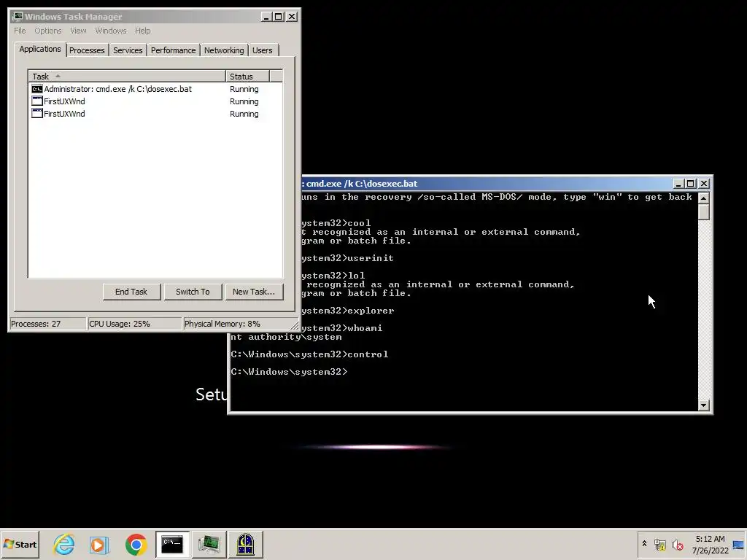Image resolution: width=747 pixels, height=560 pixels.
Task: Switch to the Processes tab
Action: tap(87, 50)
